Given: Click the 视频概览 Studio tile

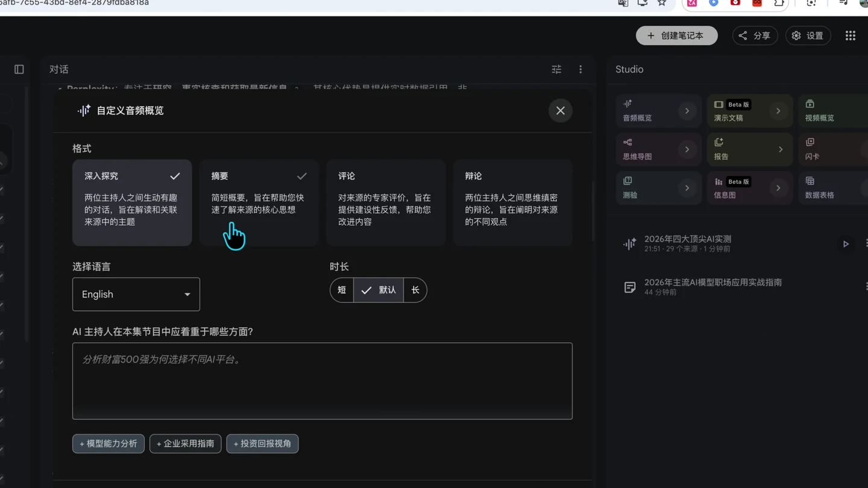Looking at the screenshot, I should [x=833, y=111].
